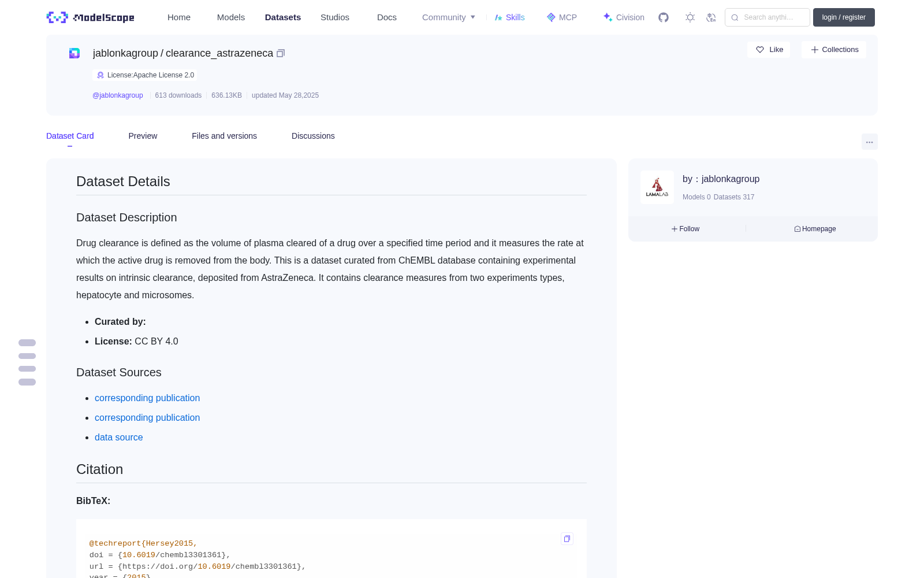Open the table of contents outline widget
Image resolution: width=924 pixels, height=578 pixels.
tap(27, 362)
